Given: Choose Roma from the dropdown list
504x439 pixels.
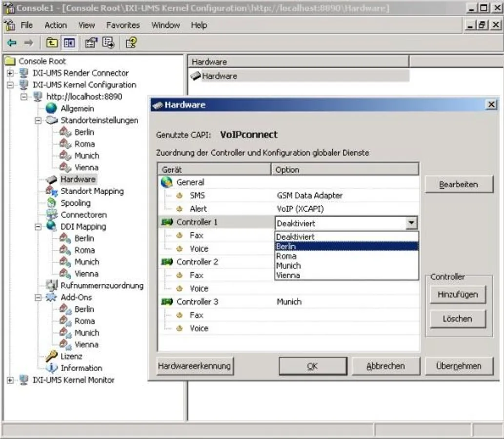Looking at the screenshot, I should (x=286, y=256).
